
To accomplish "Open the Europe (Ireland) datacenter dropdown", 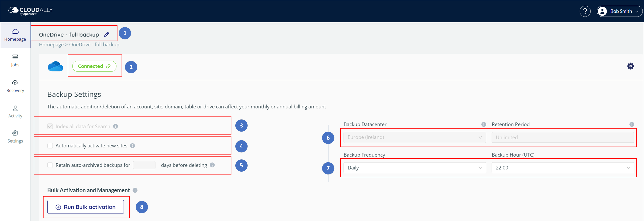I will click(414, 137).
